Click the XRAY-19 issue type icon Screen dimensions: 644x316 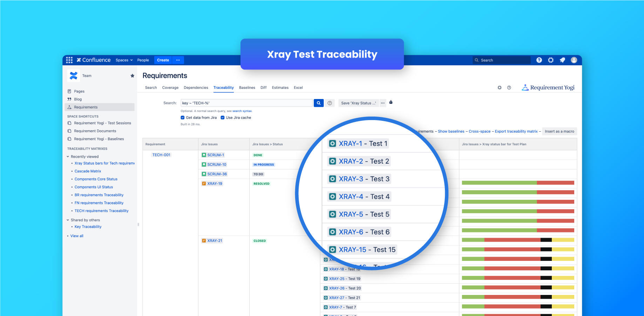coord(204,183)
